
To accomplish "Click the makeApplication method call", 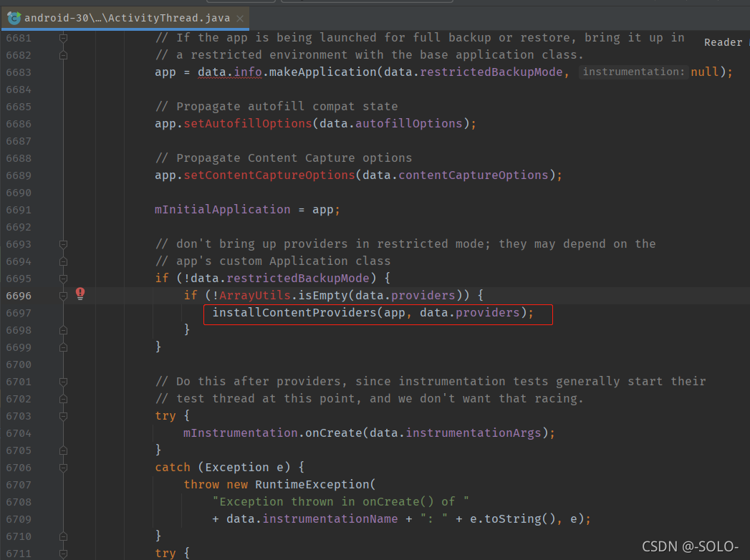I will point(323,72).
